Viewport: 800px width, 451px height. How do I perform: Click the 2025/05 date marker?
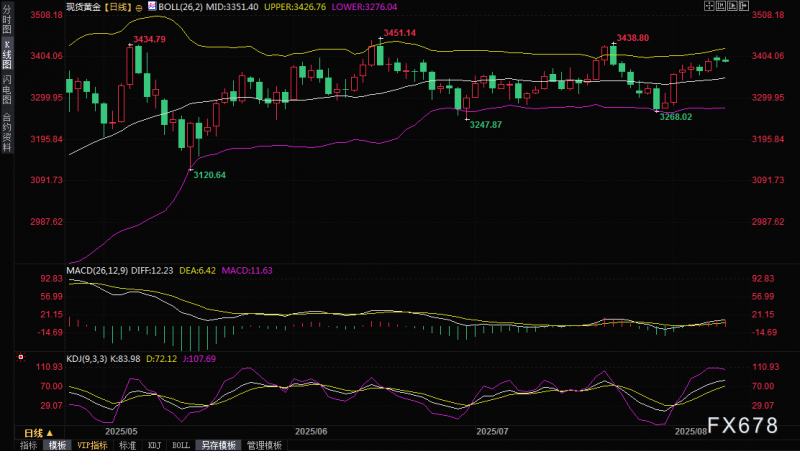tap(121, 432)
